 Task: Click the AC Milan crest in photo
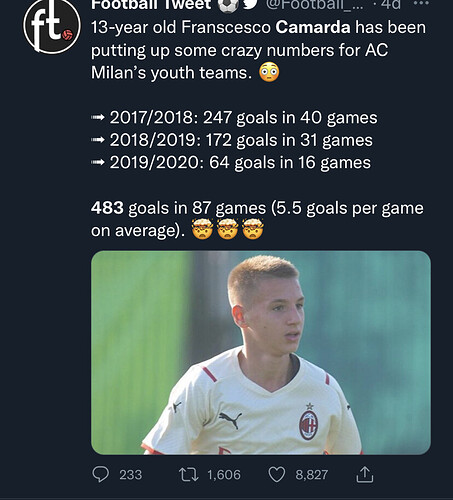[x=309, y=424]
